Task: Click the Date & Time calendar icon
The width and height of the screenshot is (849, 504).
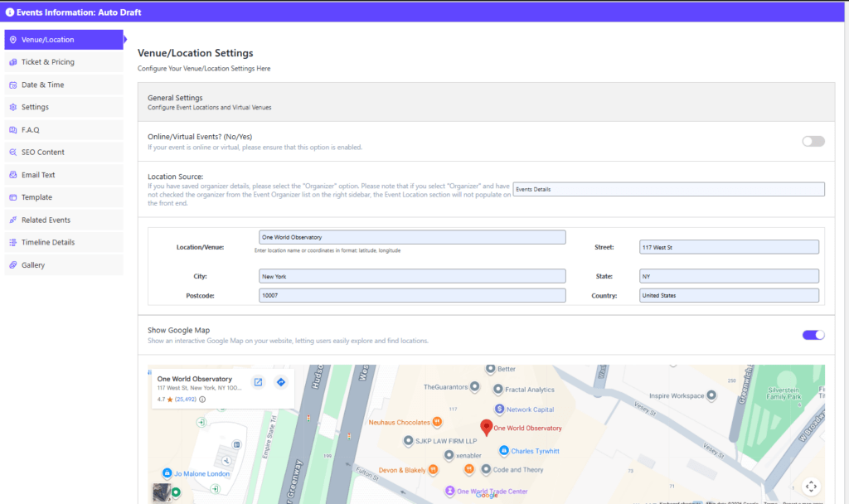Action: 13,85
